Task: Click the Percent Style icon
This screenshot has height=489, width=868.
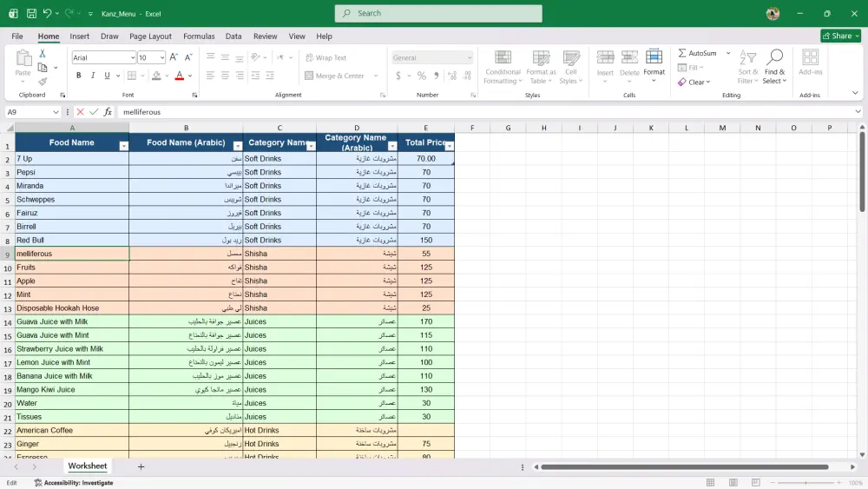Action: pos(422,76)
